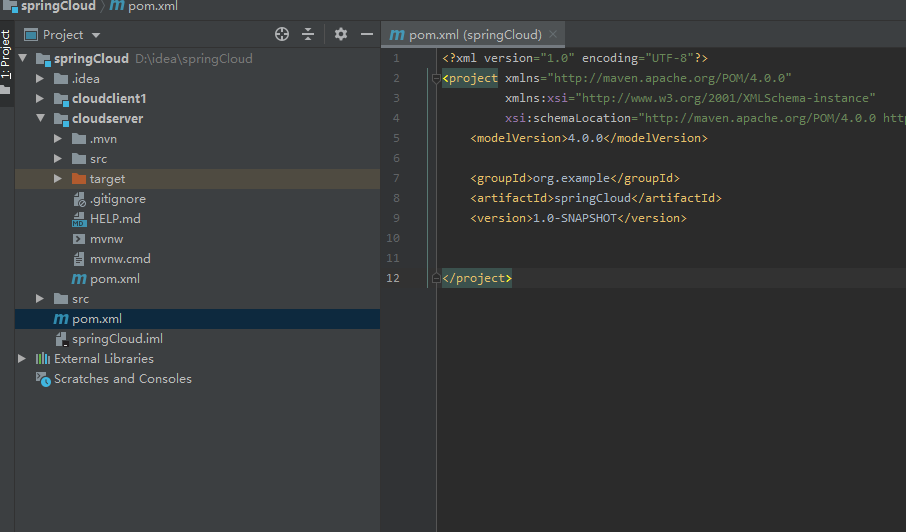Image resolution: width=906 pixels, height=532 pixels.
Task: Select External Libraries label
Action: pyautogui.click(x=104, y=359)
